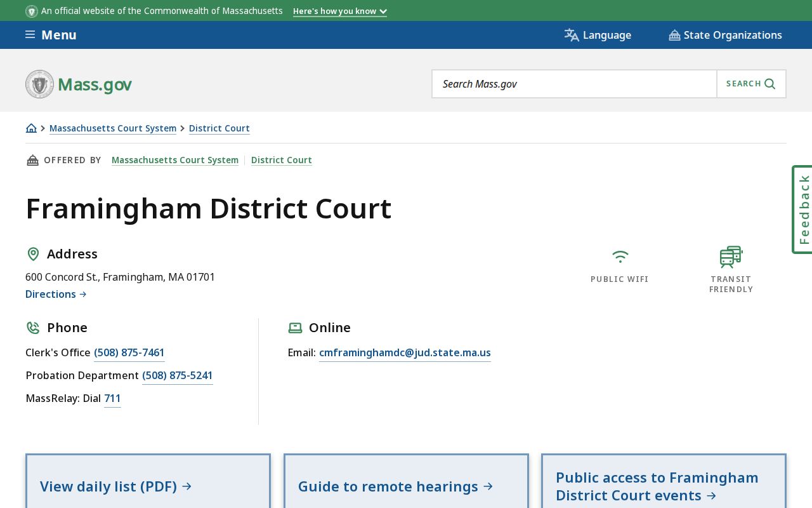Open the Menu navigation
The image size is (812, 508).
tap(51, 35)
